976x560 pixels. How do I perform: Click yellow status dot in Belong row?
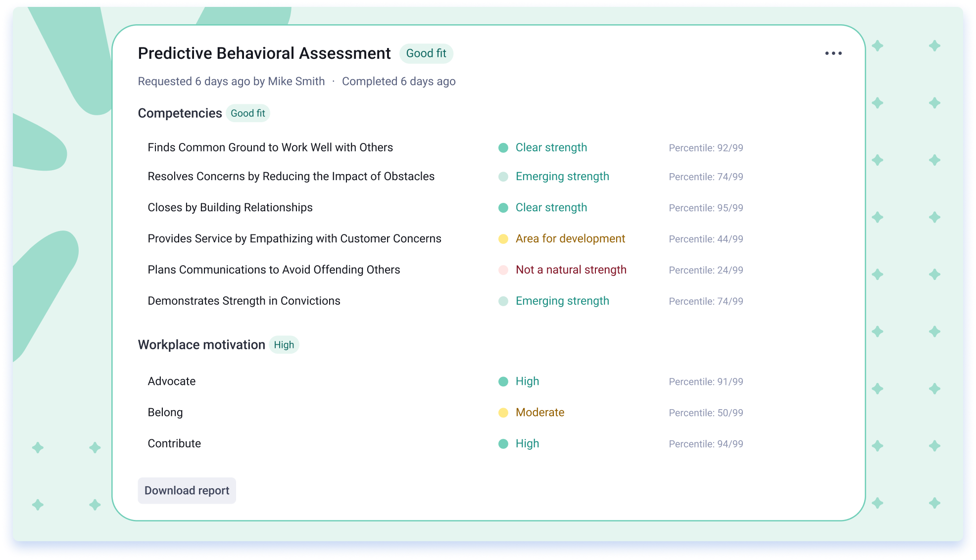(503, 413)
